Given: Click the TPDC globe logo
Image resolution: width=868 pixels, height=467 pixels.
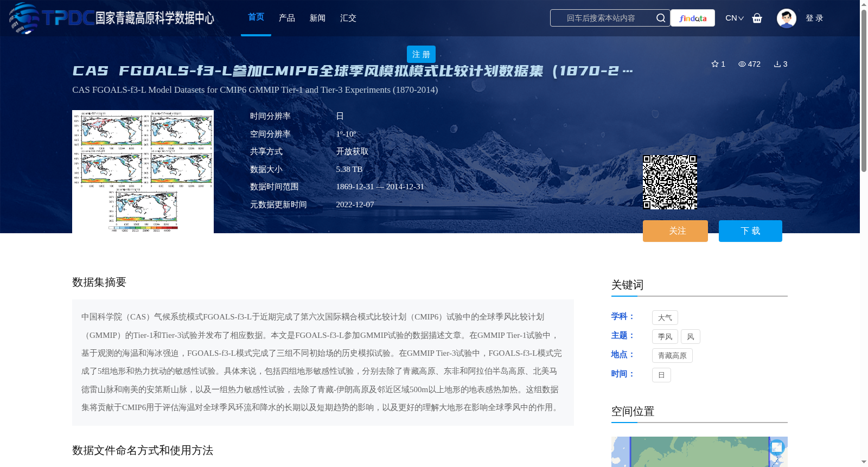Looking at the screenshot, I should tap(24, 18).
